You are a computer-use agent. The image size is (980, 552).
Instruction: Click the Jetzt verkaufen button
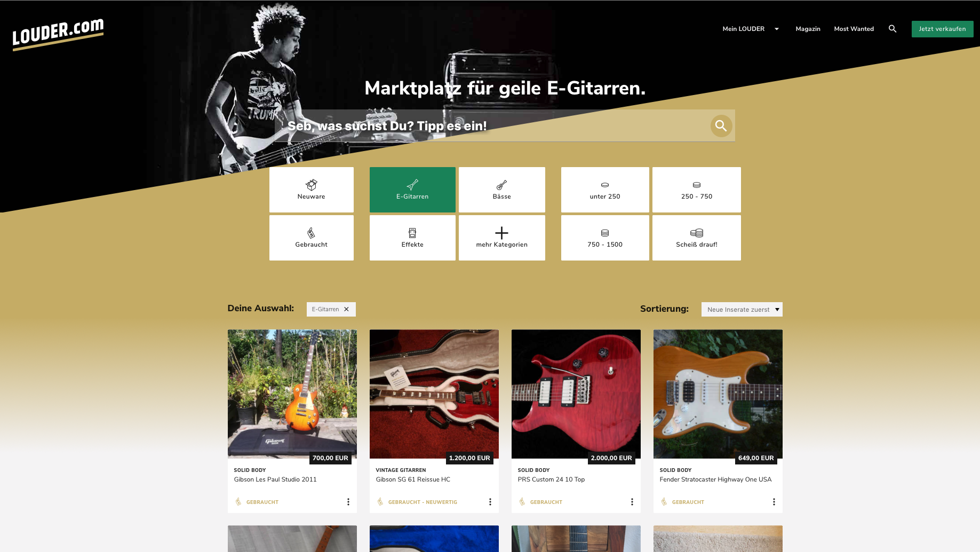[x=942, y=29]
